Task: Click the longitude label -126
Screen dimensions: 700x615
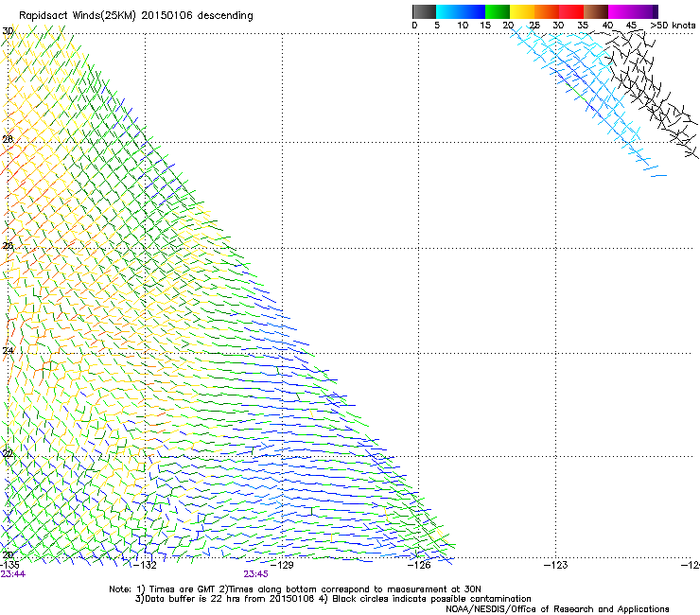Action: click(x=419, y=565)
